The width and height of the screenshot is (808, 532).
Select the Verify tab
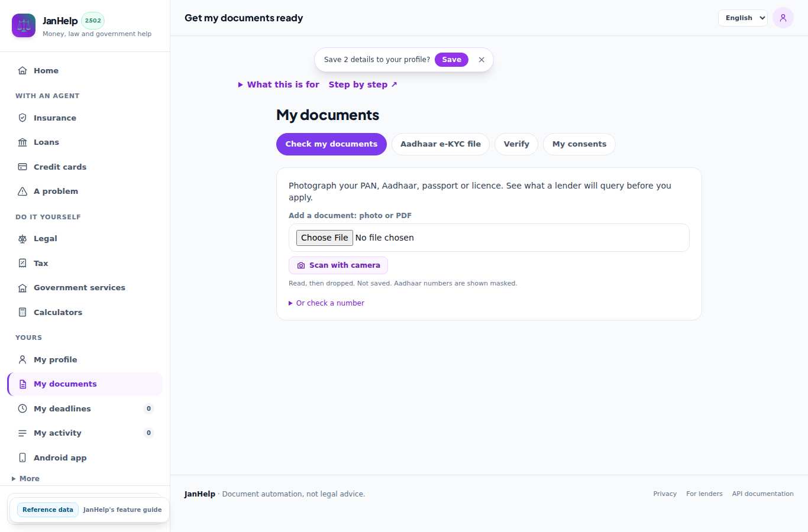point(516,144)
